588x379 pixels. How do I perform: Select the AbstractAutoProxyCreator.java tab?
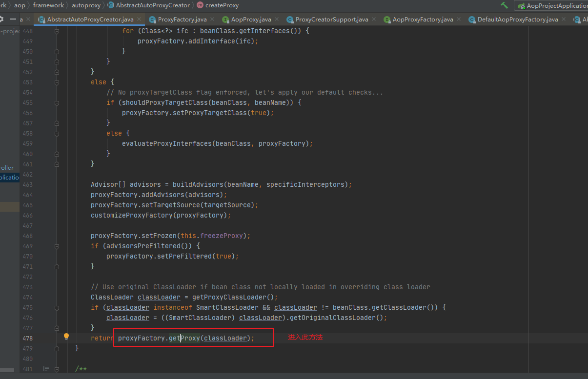[x=90, y=20]
